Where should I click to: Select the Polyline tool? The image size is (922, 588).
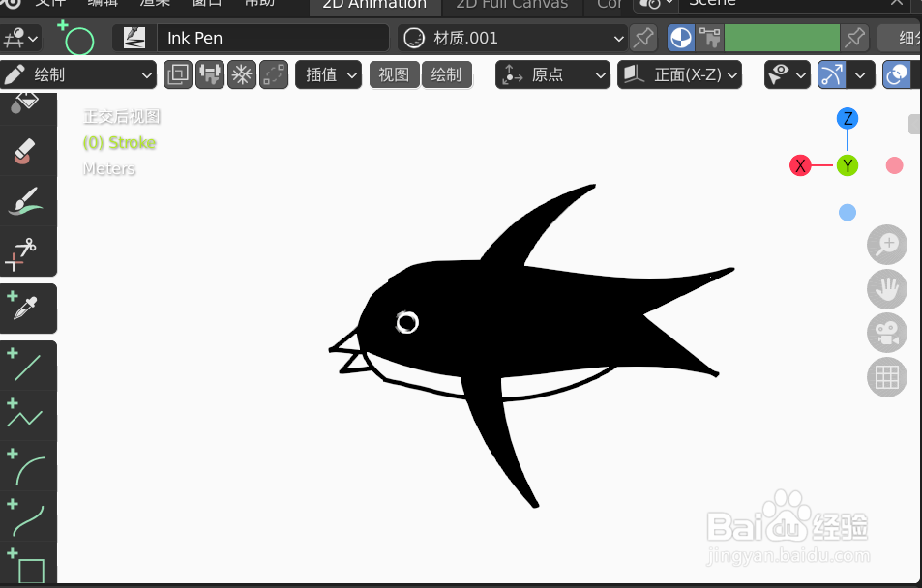click(x=27, y=415)
